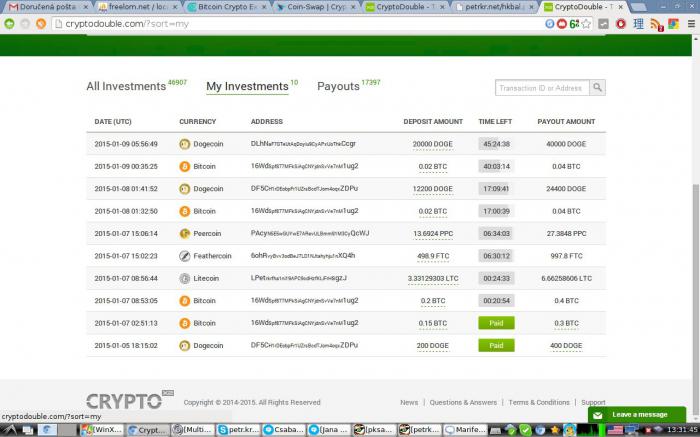Click Litecoin coin icon

[x=184, y=278]
